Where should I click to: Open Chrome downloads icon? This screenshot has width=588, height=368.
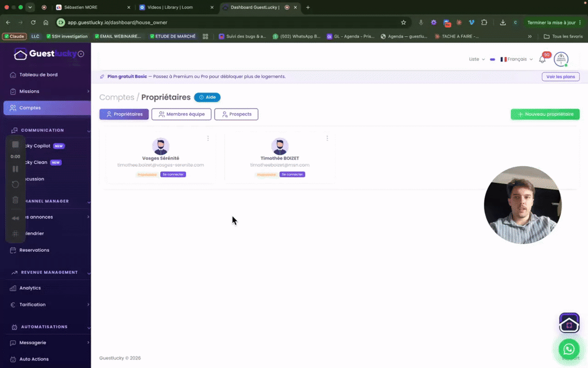point(502,22)
